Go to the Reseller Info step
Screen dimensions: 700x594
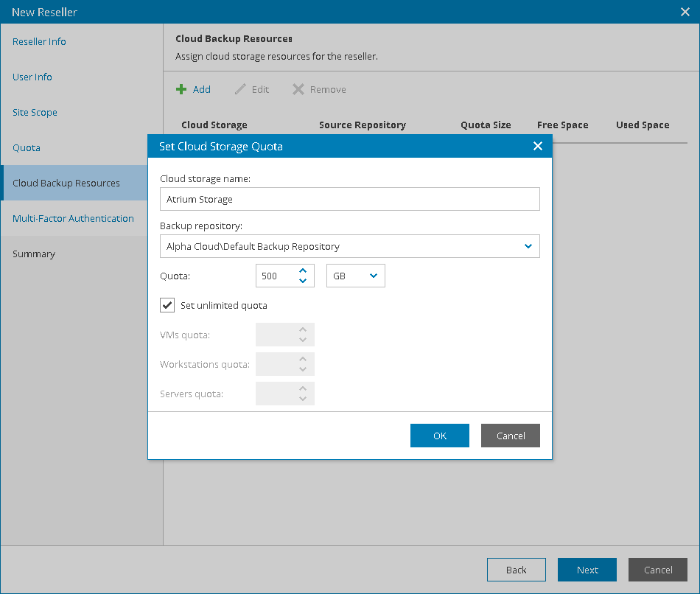pyautogui.click(x=39, y=42)
